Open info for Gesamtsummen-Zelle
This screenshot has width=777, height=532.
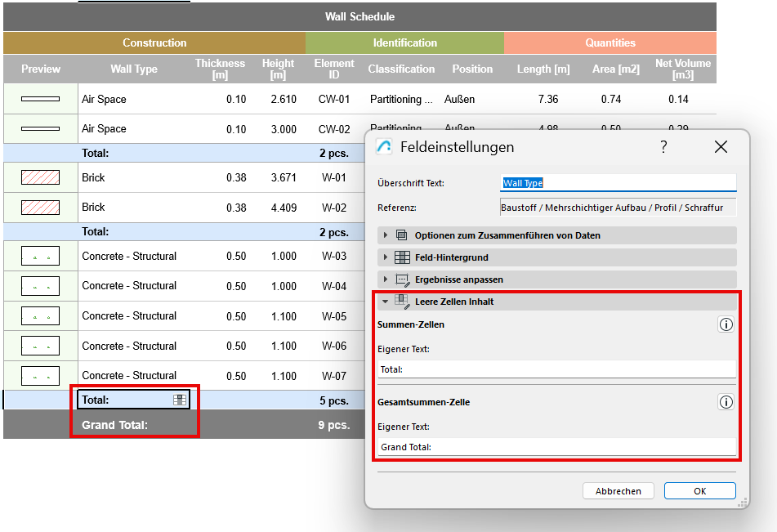click(x=726, y=401)
